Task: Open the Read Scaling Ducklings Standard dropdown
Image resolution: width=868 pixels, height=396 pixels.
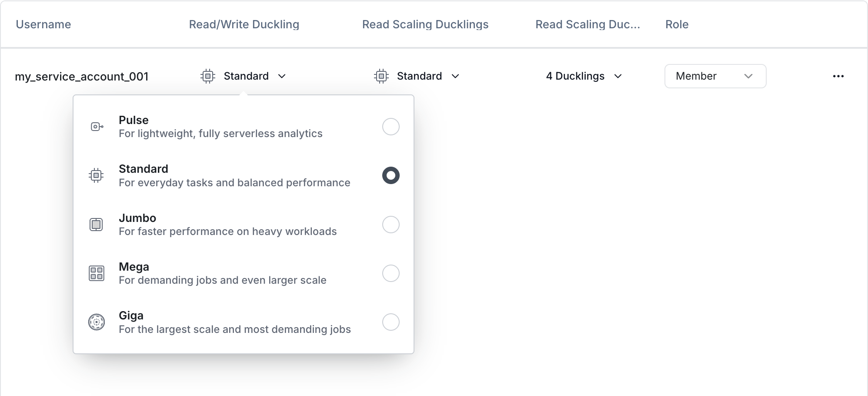Action: pos(419,76)
